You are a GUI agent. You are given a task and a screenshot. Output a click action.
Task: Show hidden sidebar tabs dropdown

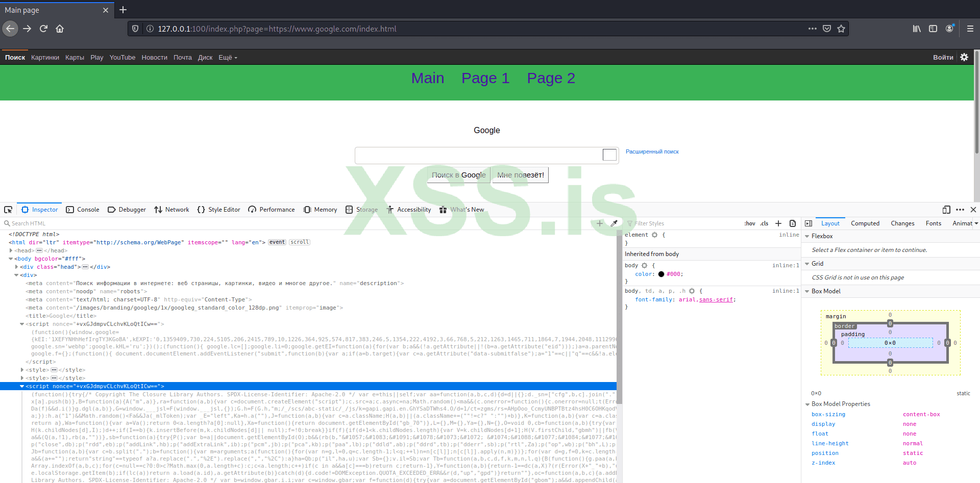coord(976,223)
